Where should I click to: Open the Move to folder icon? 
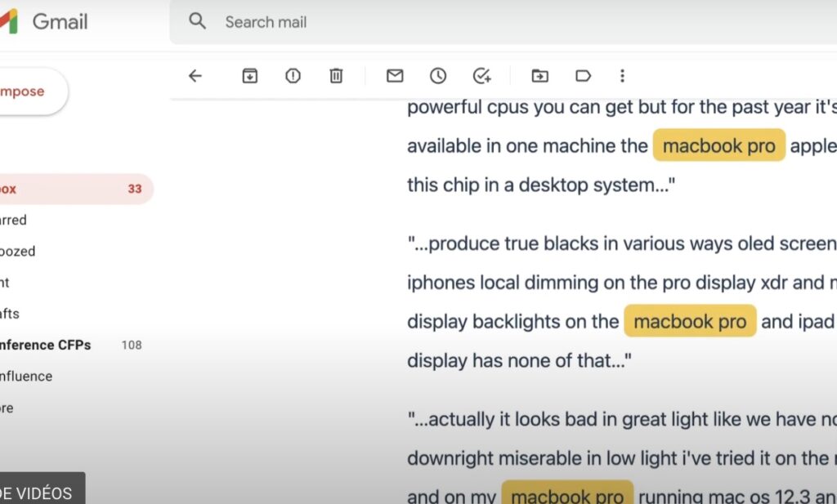539,76
